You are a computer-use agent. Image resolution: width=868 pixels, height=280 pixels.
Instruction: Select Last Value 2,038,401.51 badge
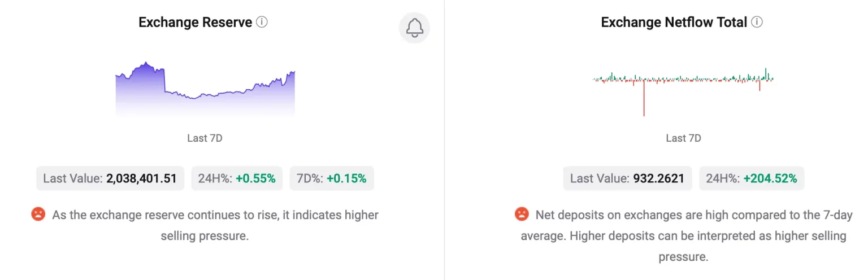pyautogui.click(x=110, y=178)
